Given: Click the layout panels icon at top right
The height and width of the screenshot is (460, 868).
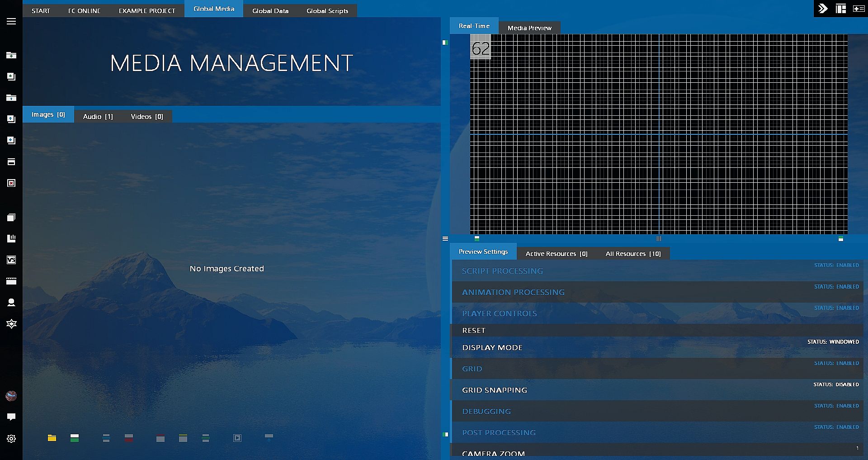Looking at the screenshot, I should point(840,9).
